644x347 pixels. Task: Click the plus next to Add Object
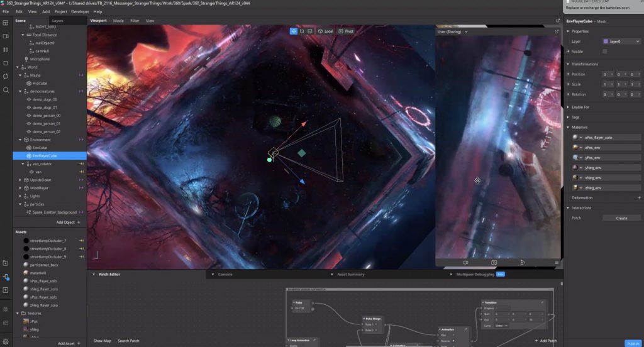[79, 222]
